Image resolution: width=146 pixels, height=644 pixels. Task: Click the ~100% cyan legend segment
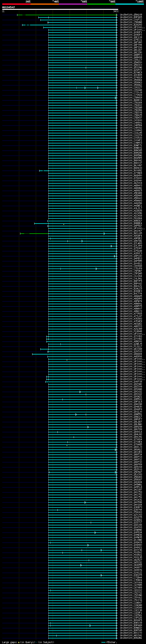click(130, 4)
